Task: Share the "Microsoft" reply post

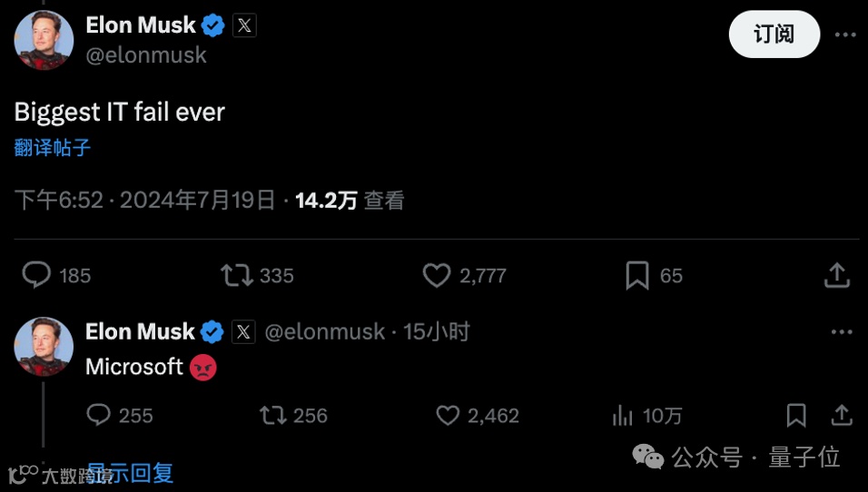Action: pos(842,415)
